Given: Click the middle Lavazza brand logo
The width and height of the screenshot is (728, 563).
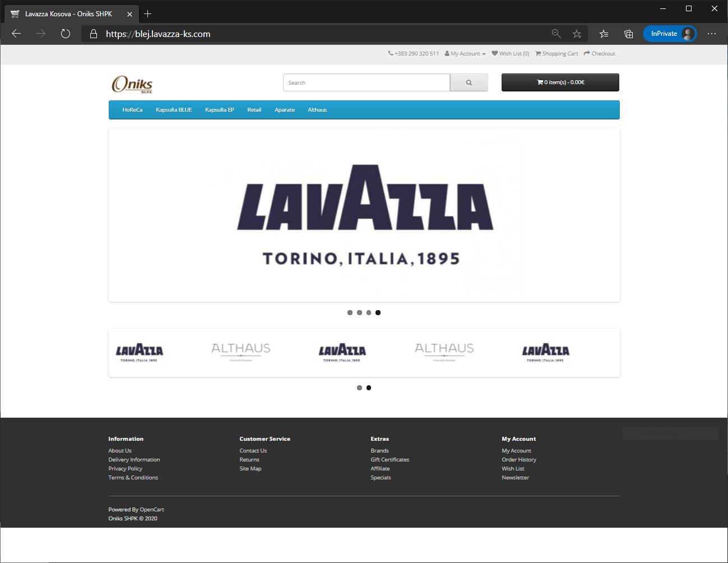Looking at the screenshot, I should (x=342, y=353).
